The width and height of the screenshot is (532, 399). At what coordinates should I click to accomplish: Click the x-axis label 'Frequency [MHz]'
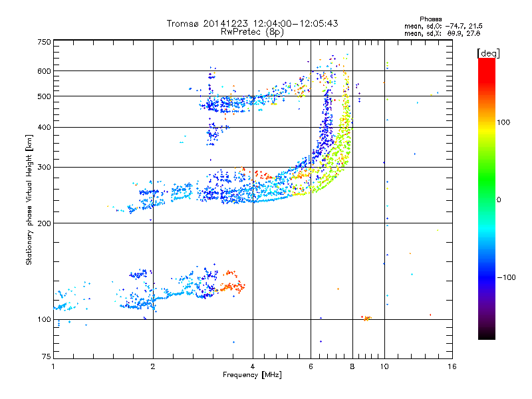[252, 375]
